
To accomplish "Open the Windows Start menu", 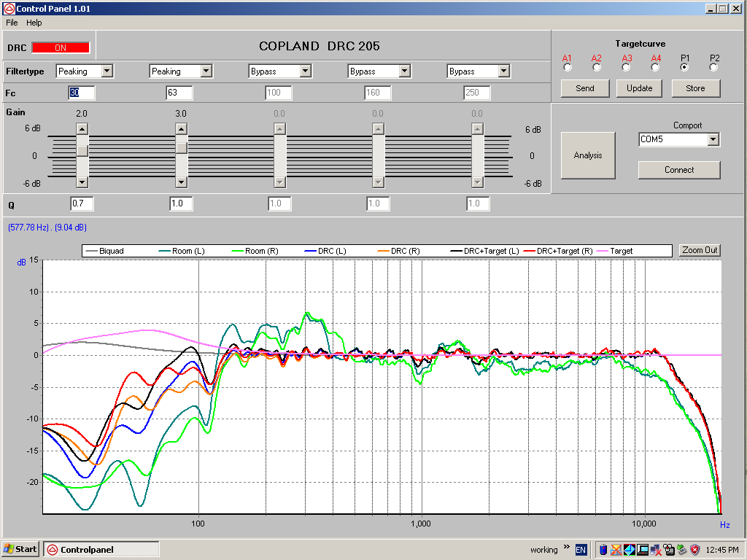I will pyautogui.click(x=20, y=549).
